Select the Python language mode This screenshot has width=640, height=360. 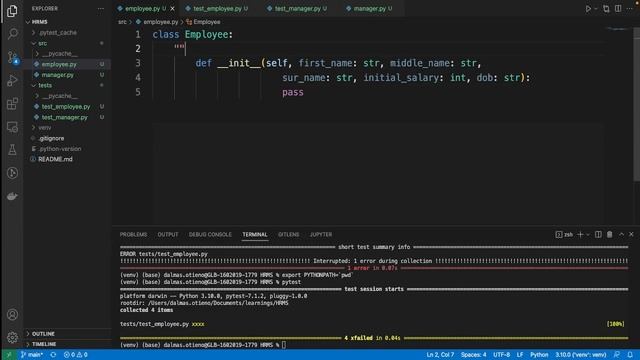(539, 355)
